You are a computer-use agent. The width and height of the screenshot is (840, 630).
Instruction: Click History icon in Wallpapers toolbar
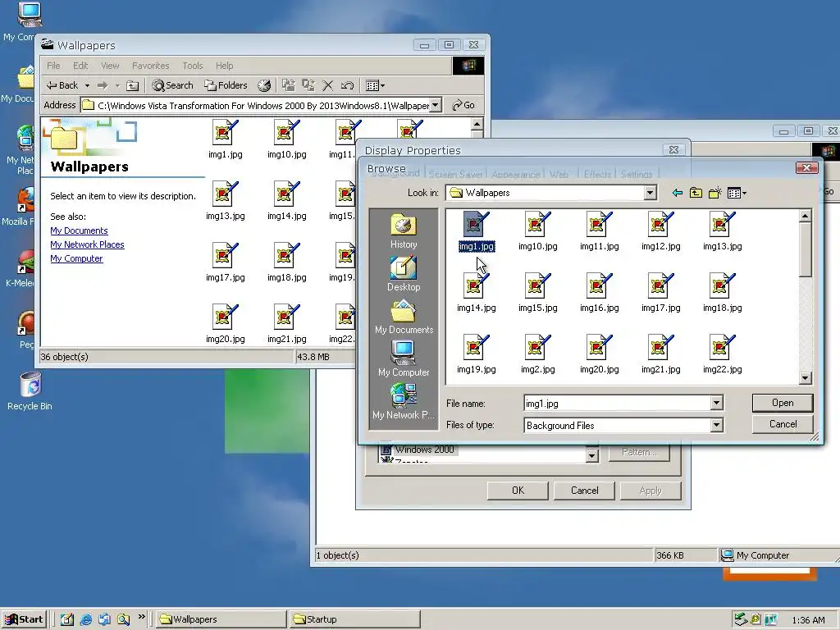coord(264,85)
